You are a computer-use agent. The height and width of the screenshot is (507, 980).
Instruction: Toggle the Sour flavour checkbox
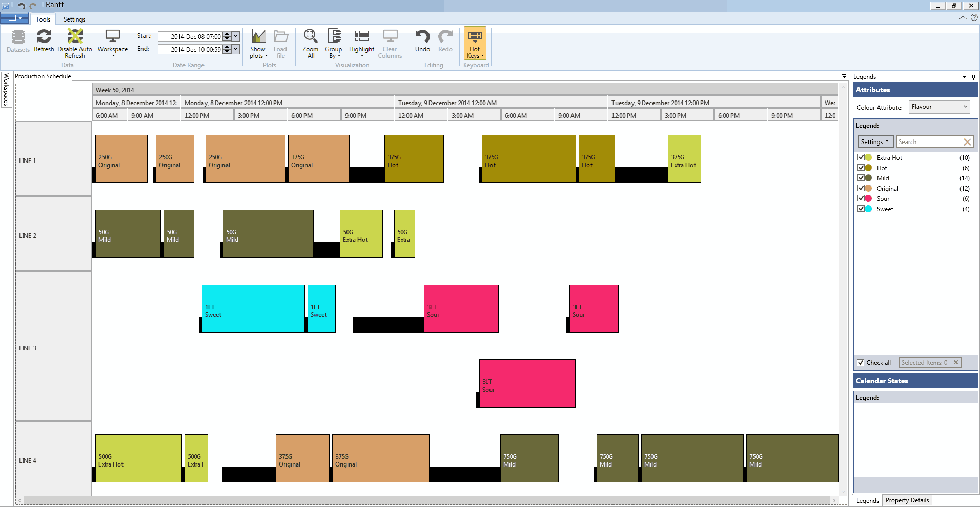click(x=861, y=198)
